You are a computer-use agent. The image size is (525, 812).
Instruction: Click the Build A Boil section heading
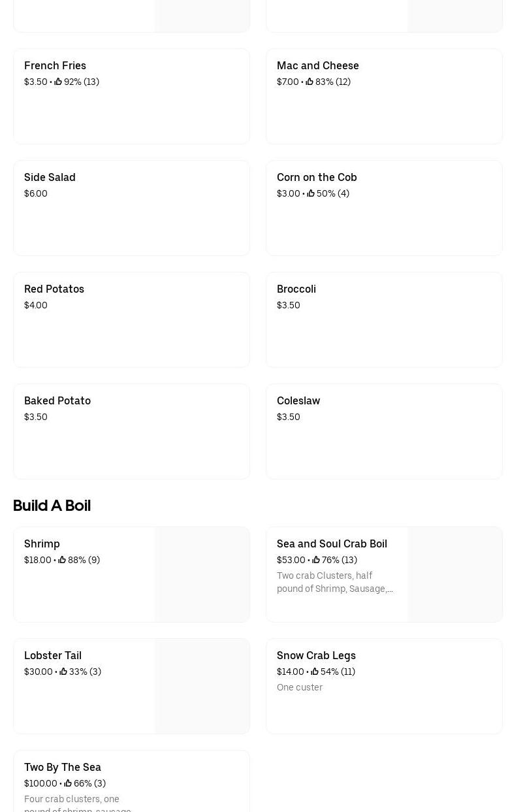pos(52,506)
